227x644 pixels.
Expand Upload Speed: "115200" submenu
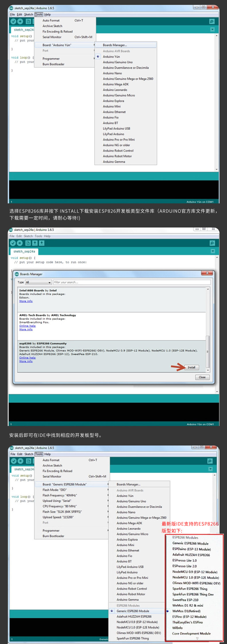click(72, 517)
